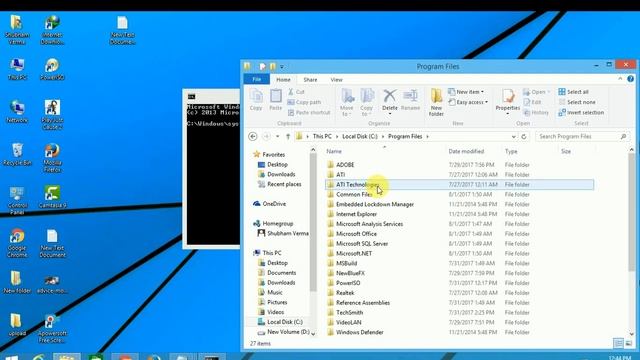Switch to the View ribbon tab
Viewport: 640px width, 360px height.
coord(336,80)
